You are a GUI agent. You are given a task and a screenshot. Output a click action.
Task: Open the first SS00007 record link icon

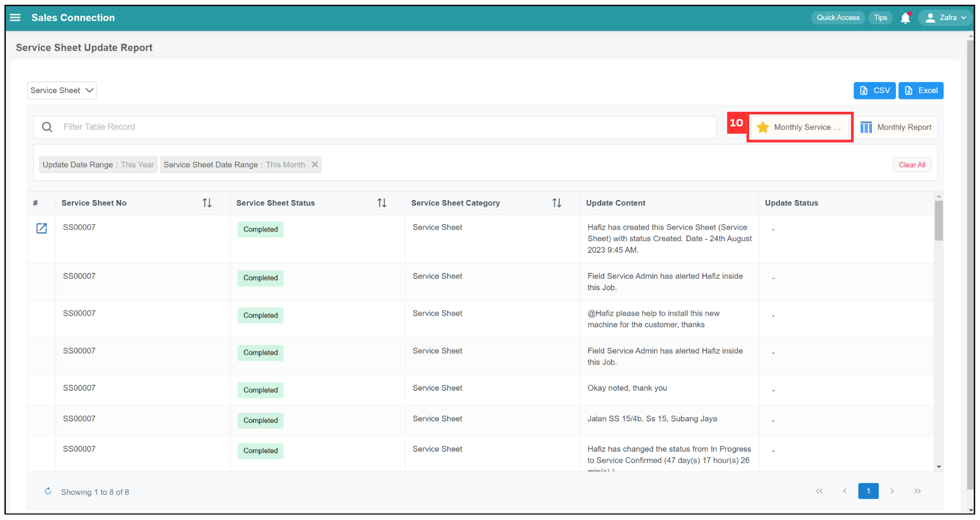(42, 228)
